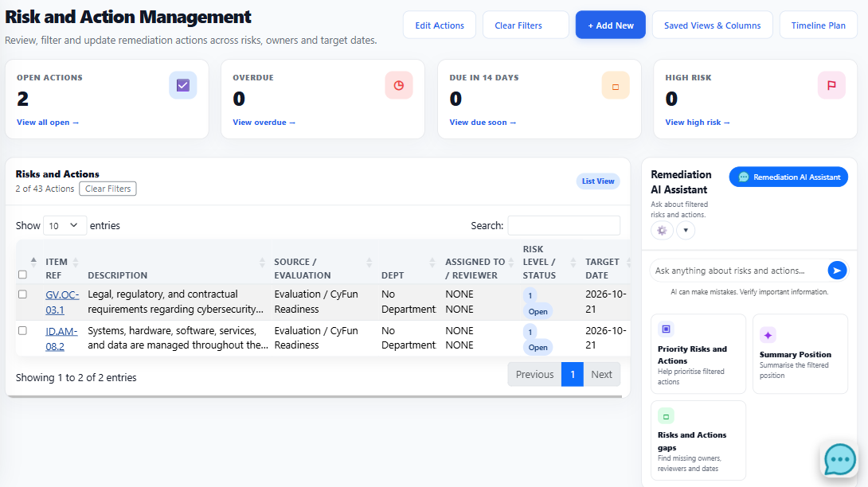Click the Risks and Actions gaps icon
Image resolution: width=868 pixels, height=487 pixels.
(666, 416)
